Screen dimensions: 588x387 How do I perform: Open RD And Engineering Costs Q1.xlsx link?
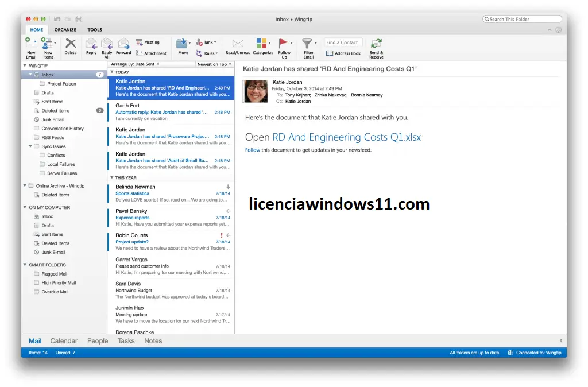tap(346, 137)
